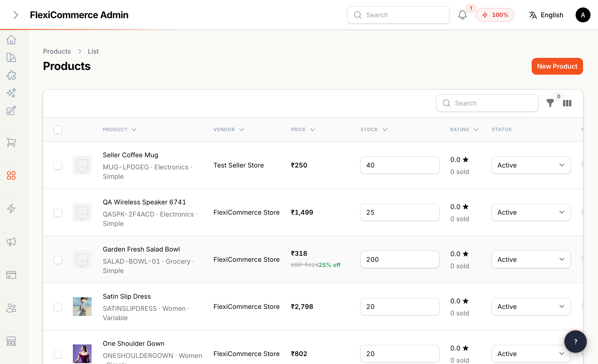Click the ₹1,499 price cell
This screenshot has height=364, width=598.
click(302, 212)
